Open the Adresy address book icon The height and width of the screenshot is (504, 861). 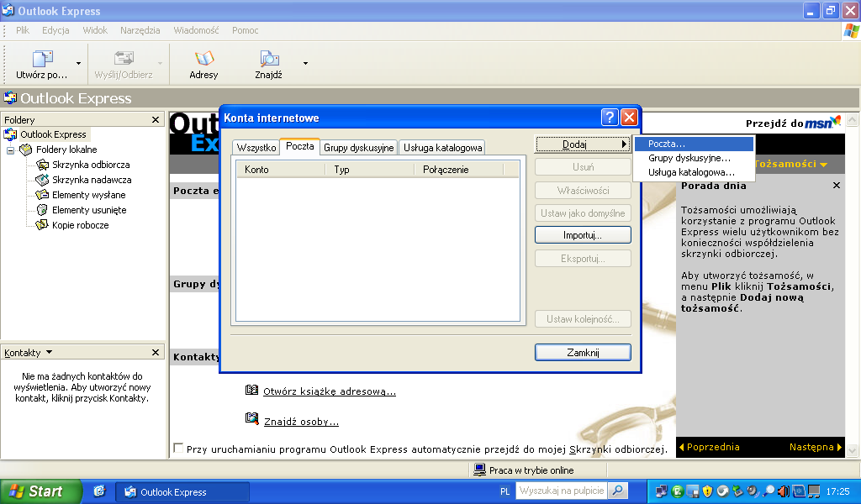[x=203, y=58]
